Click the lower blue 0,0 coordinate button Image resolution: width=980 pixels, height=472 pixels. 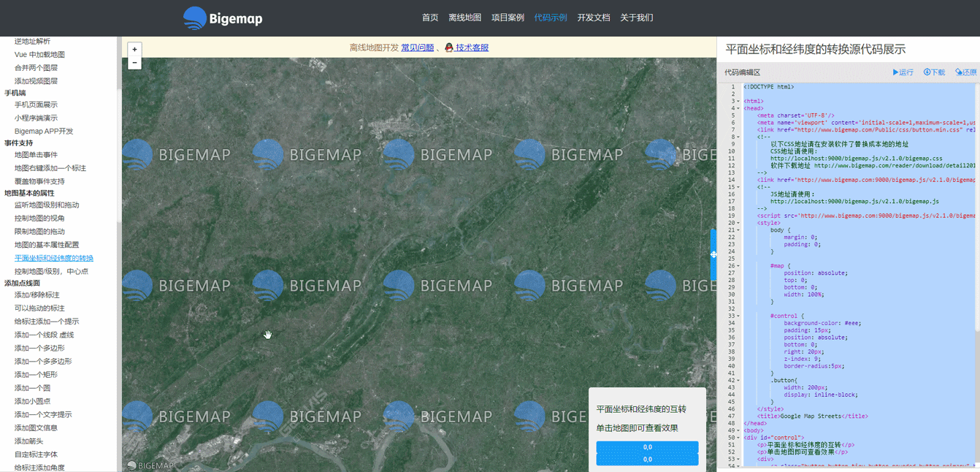coord(647,460)
